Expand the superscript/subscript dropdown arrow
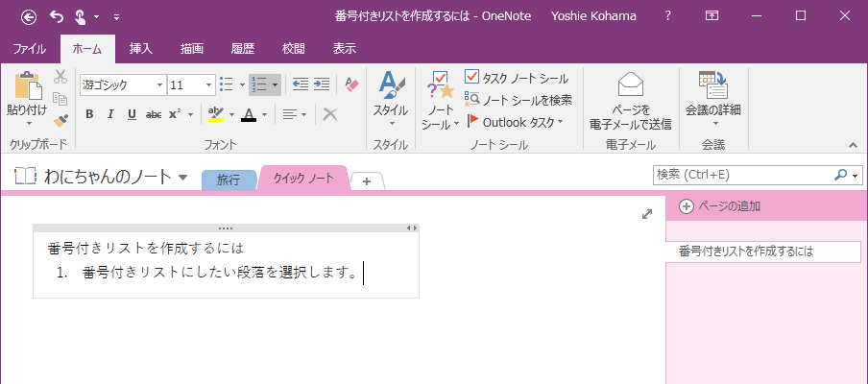868x384 pixels. (190, 114)
